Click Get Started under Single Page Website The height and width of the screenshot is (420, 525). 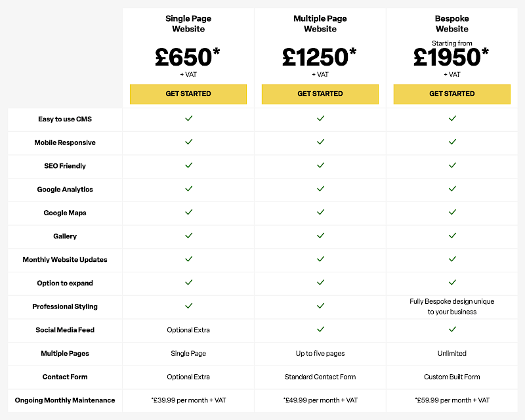188,94
